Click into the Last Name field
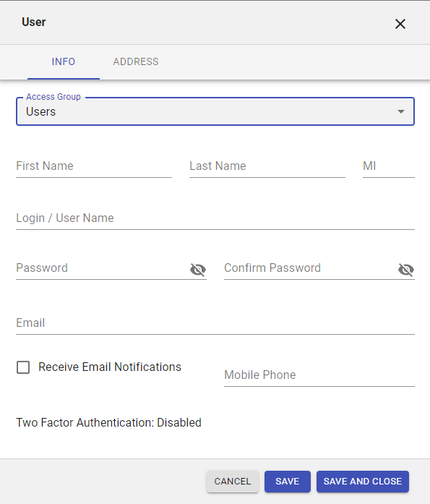430x504 pixels. (267, 166)
